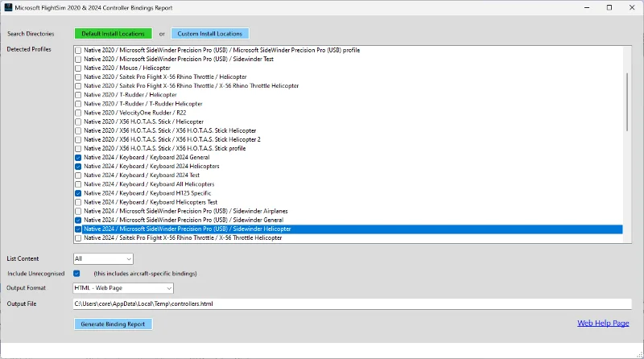The image size is (644, 359).
Task: Uncheck highlighted Sidewinder Helicopter profile checkbox
Action: coord(78,229)
